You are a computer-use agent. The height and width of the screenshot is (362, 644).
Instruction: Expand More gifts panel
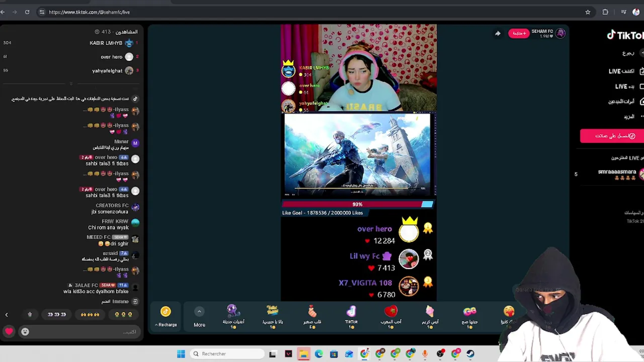pos(199,317)
